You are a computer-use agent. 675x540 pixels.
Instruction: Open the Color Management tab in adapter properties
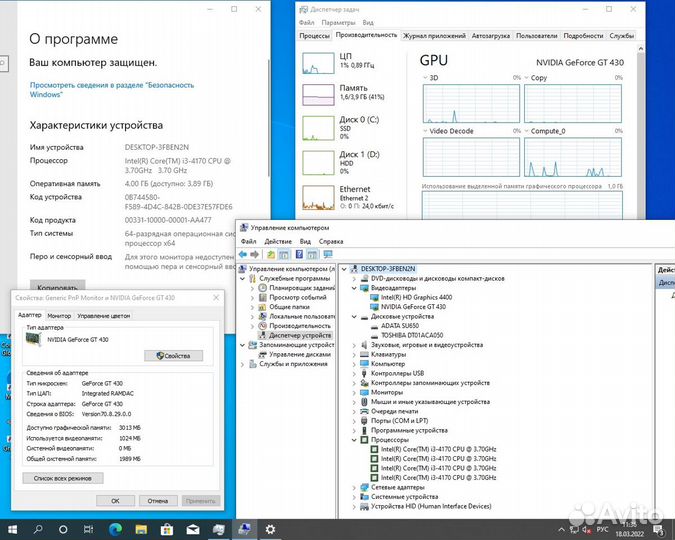[x=104, y=316]
